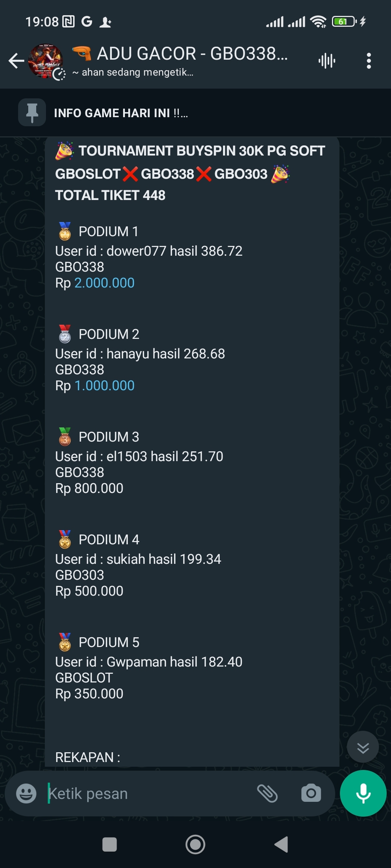Tap the back arrow in chat header
Screen dimensions: 391x868
[16, 61]
